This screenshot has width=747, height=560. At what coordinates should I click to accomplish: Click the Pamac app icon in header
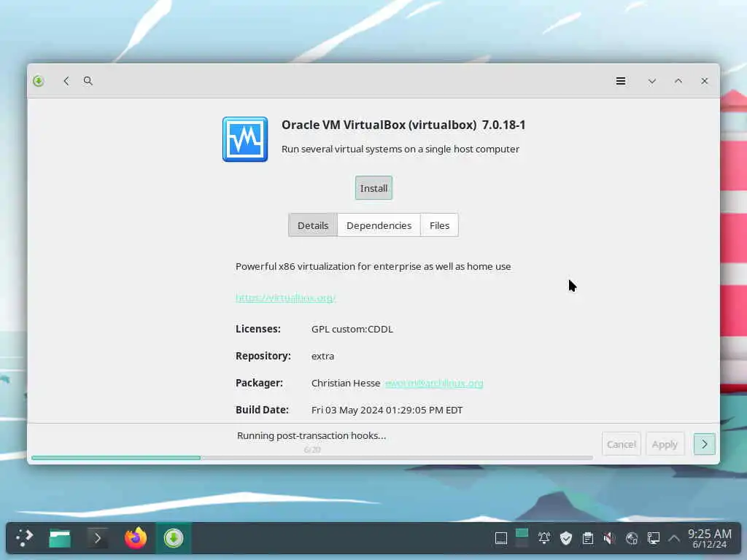click(39, 81)
